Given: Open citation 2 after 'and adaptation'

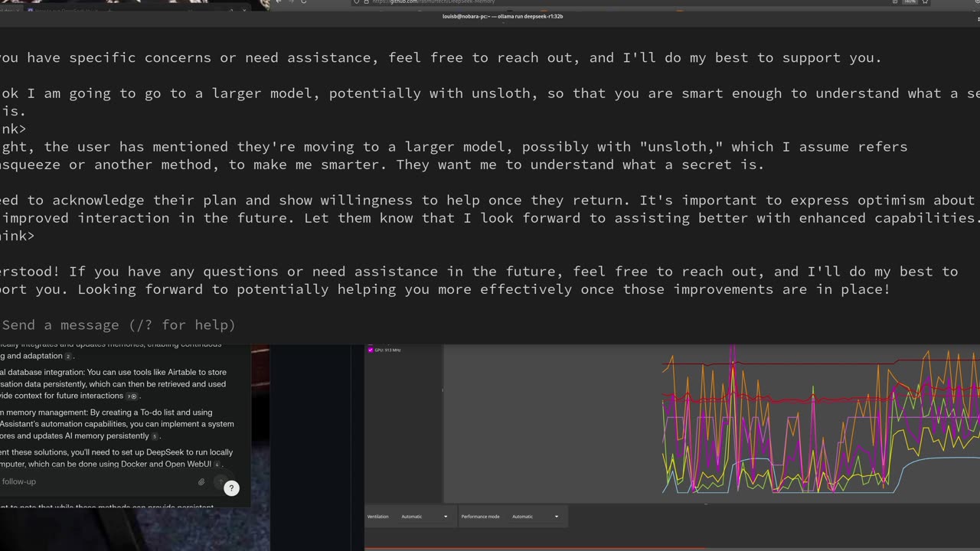Looking at the screenshot, I should point(68,357).
